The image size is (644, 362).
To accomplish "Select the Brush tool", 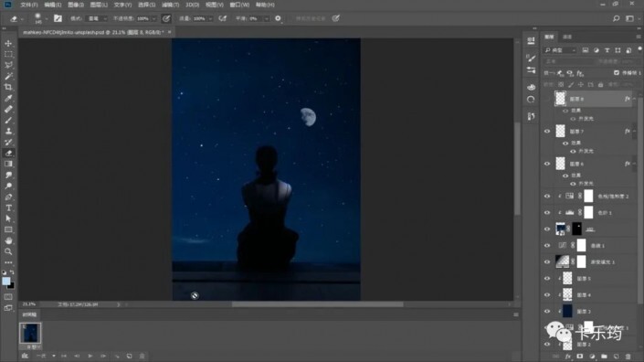I will pos(8,121).
